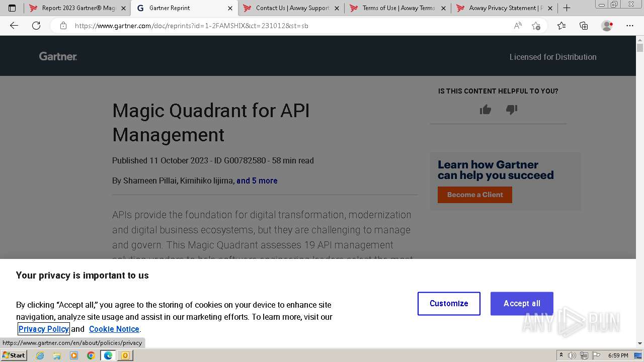Click the publication date and ID line
Screen dimensions: 644x362
tap(213, 160)
